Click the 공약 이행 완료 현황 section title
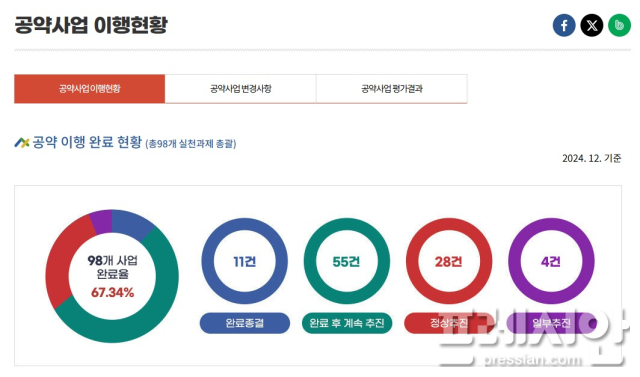This screenshot has width=640, height=377. (x=87, y=142)
